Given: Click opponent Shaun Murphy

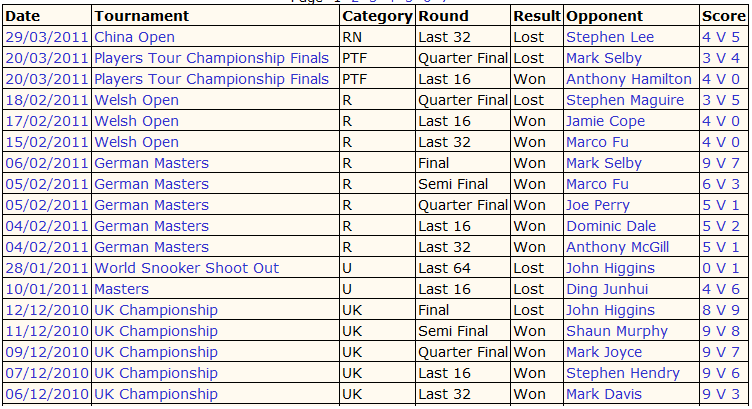Looking at the screenshot, I should point(617,331).
